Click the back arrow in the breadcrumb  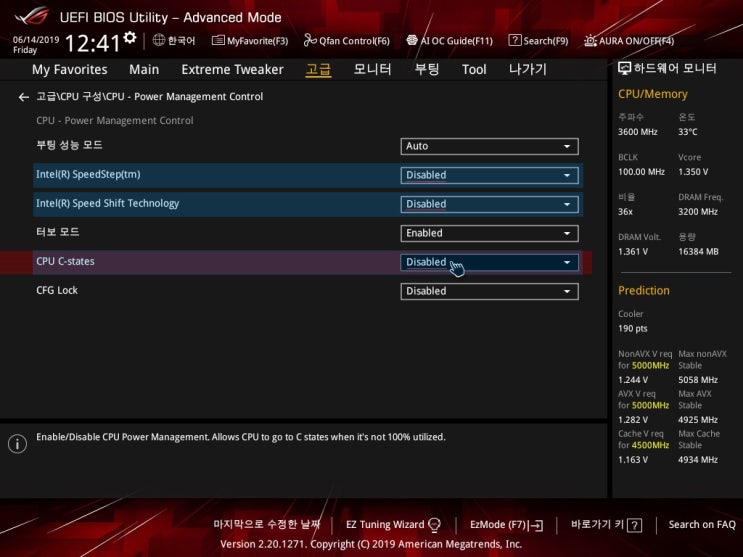pos(23,97)
